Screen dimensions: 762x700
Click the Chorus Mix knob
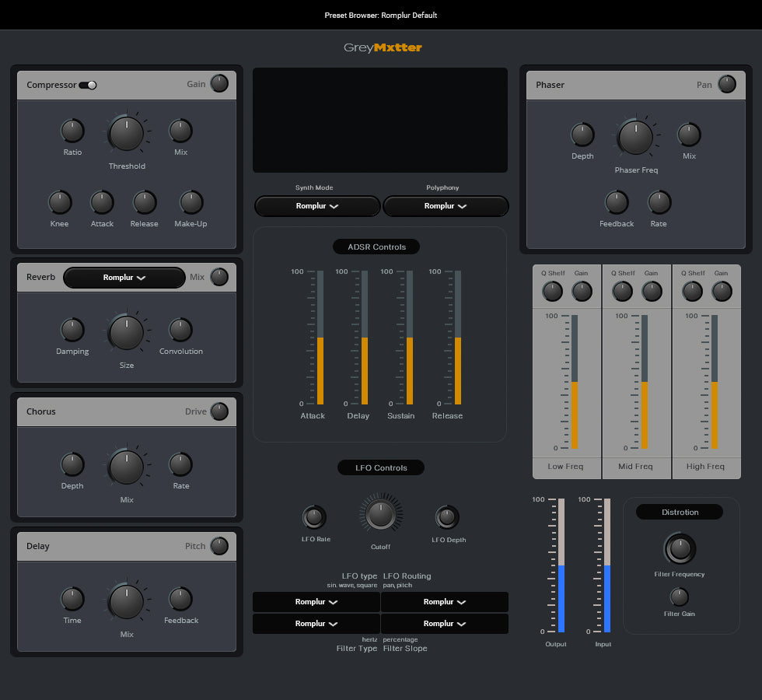pos(126,467)
